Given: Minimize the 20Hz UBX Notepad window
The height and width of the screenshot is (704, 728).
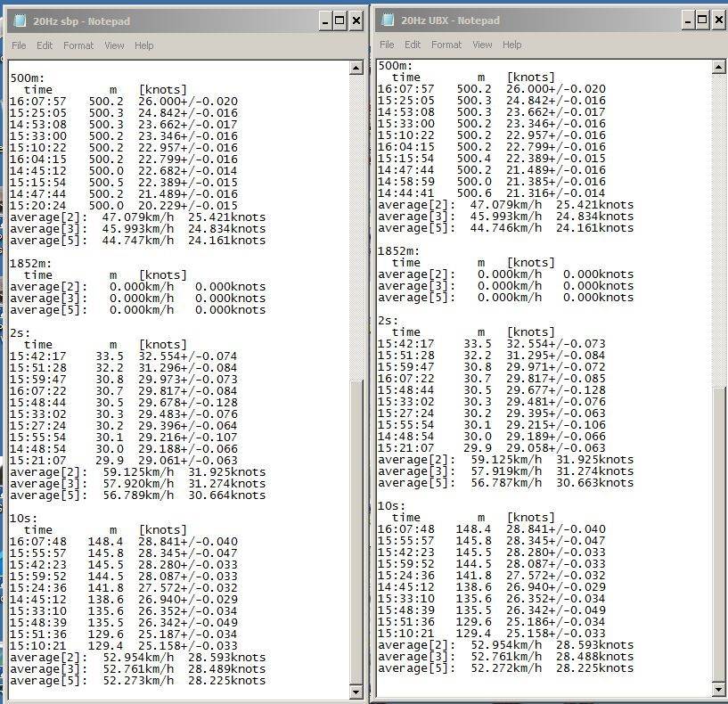Looking at the screenshot, I should pyautogui.click(x=688, y=20).
